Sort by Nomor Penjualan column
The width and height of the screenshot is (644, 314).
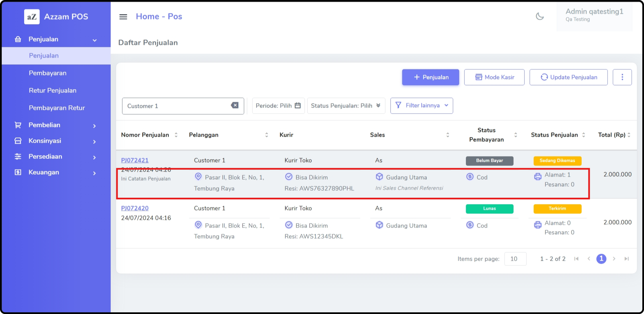[176, 135]
